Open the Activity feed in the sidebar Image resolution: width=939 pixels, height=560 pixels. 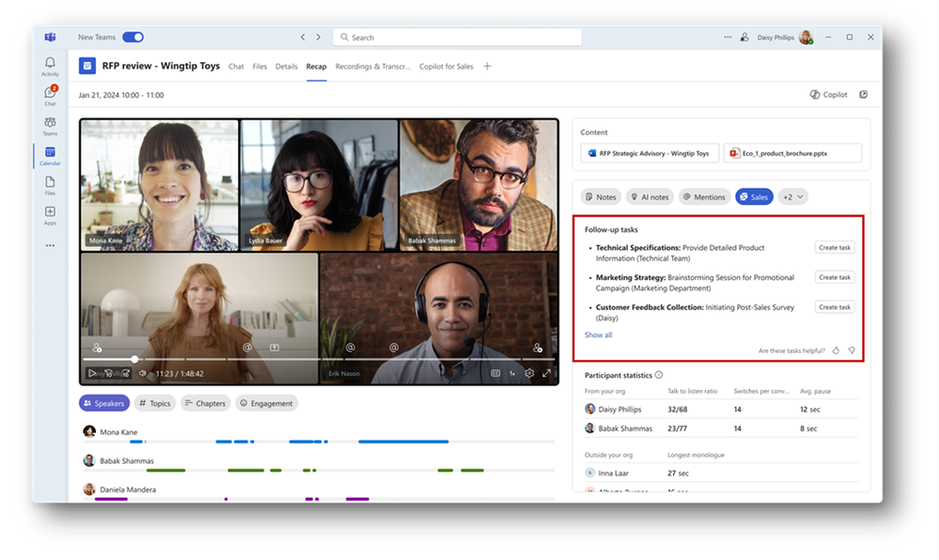51,66
